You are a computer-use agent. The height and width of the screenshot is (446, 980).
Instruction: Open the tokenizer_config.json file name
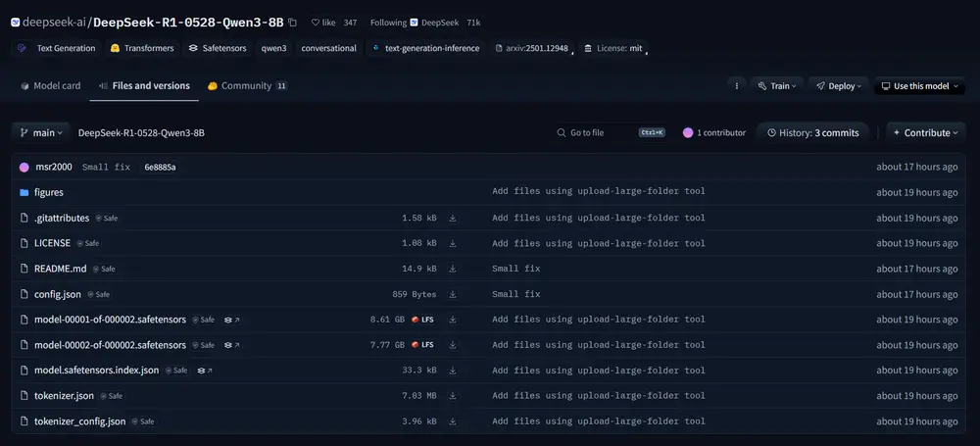click(80, 421)
